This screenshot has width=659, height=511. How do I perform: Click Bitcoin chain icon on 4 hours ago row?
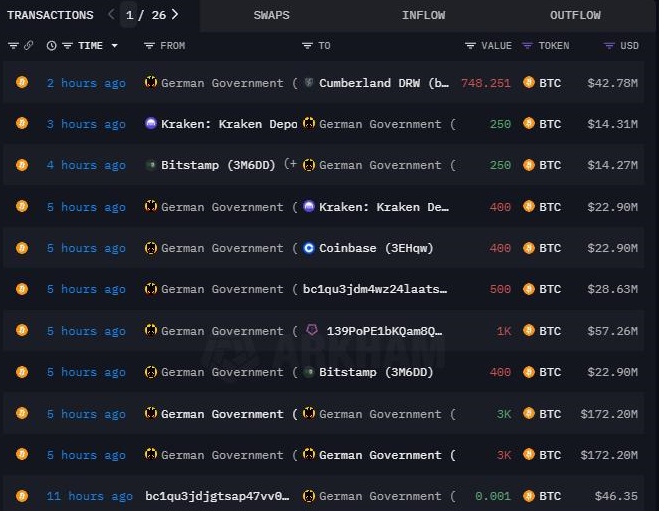coord(22,165)
